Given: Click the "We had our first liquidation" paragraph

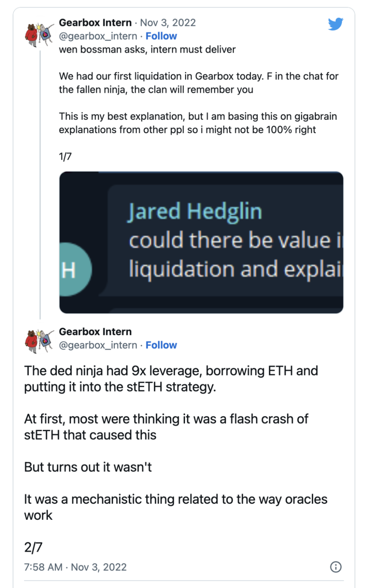Looking at the screenshot, I should tap(198, 83).
